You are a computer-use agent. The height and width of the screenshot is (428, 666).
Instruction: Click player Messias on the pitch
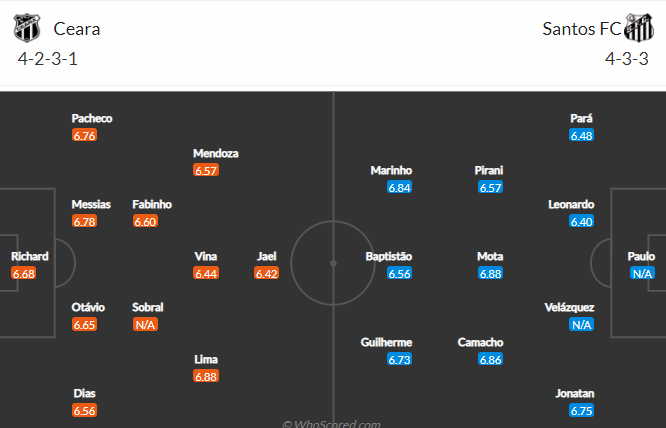coord(91,205)
